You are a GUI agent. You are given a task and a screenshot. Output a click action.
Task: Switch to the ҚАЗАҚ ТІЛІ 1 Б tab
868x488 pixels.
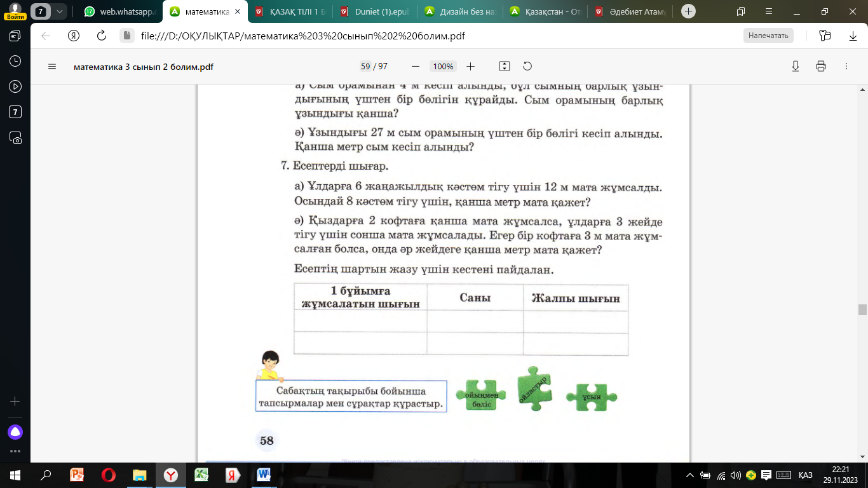pyautogui.click(x=290, y=11)
